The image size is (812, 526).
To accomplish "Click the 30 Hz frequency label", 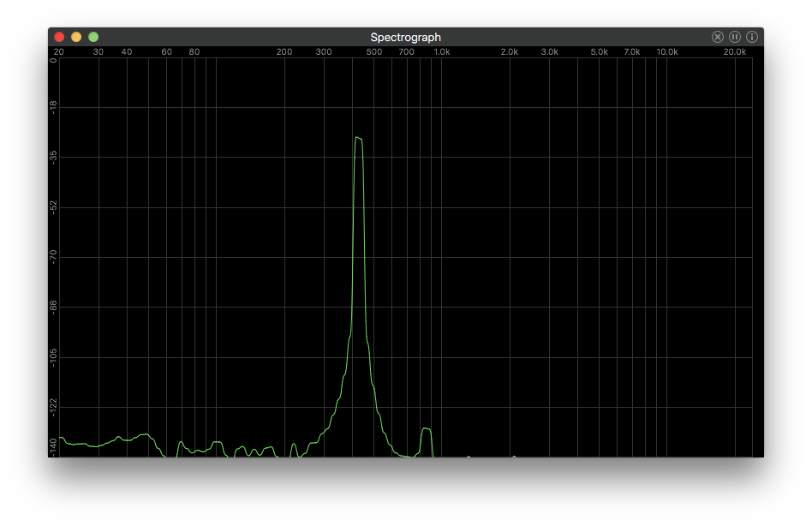I will tap(99, 51).
